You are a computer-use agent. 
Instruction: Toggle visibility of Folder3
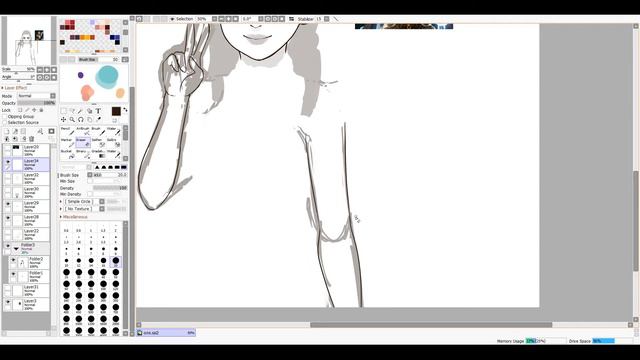coord(8,246)
